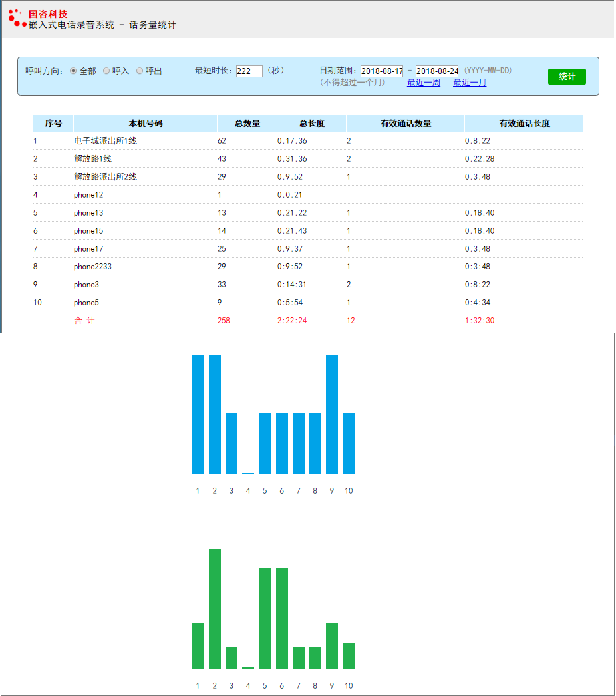Click valid length 0:4:34 of phone5

coord(478,303)
